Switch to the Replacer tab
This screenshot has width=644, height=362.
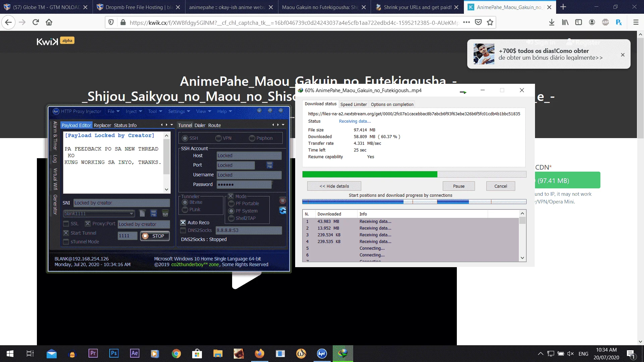click(102, 125)
